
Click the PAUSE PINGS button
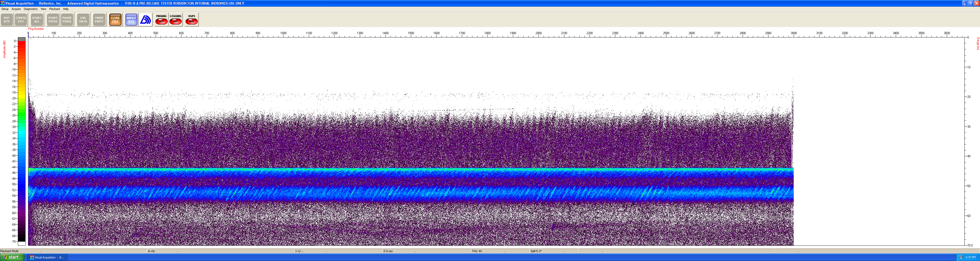[67, 20]
